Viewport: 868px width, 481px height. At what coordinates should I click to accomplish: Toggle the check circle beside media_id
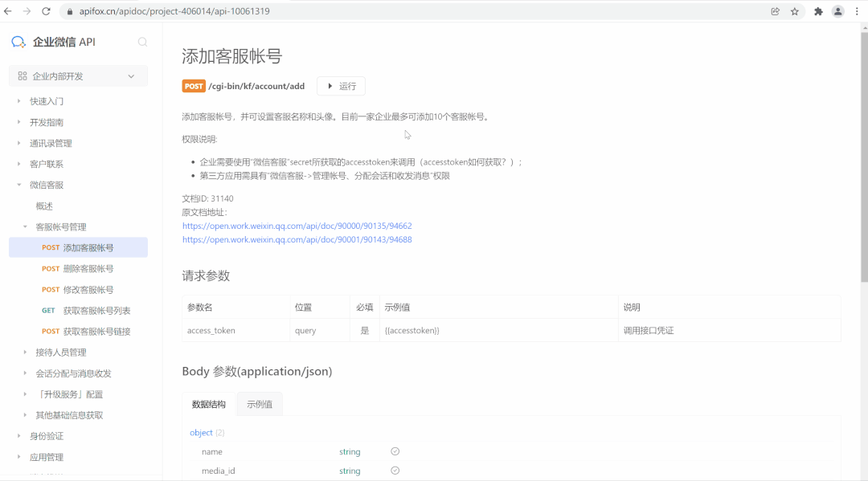(395, 471)
